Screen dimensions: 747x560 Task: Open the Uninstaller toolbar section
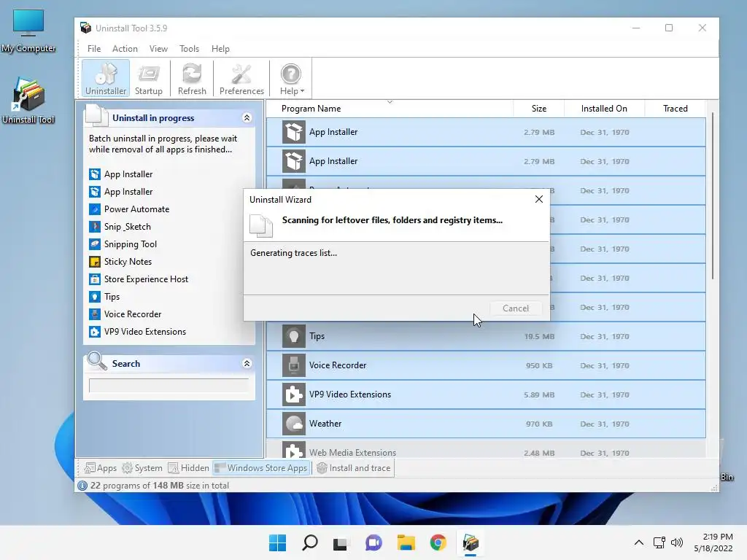[x=106, y=78]
